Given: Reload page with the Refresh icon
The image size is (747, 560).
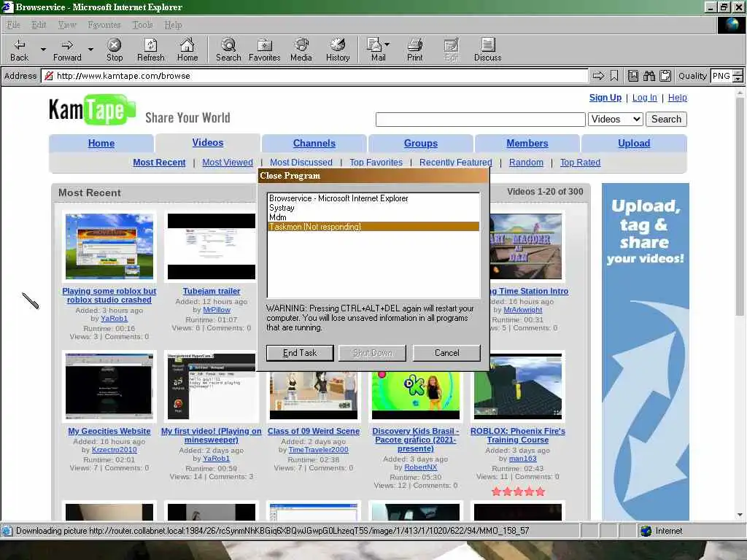Looking at the screenshot, I should tap(150, 50).
